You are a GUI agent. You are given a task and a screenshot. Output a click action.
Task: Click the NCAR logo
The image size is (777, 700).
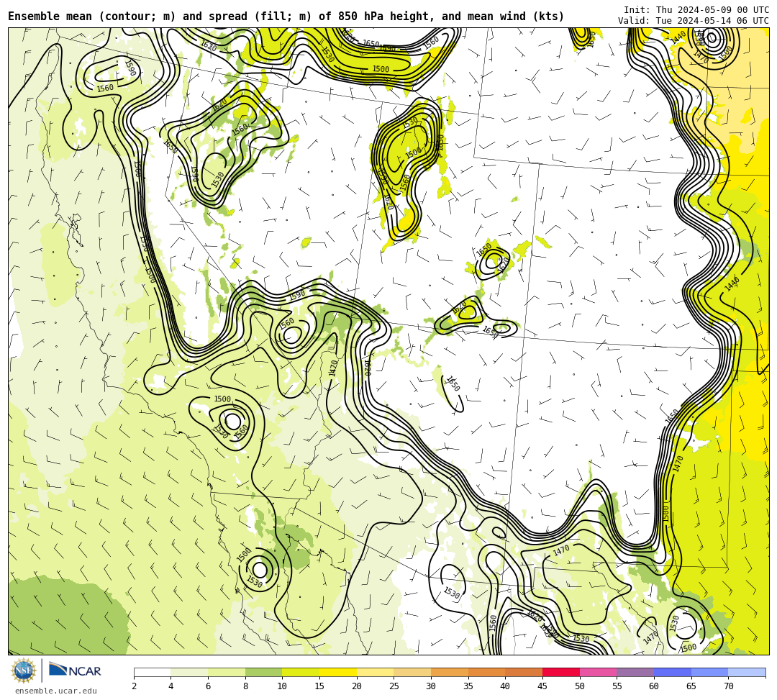75,671
